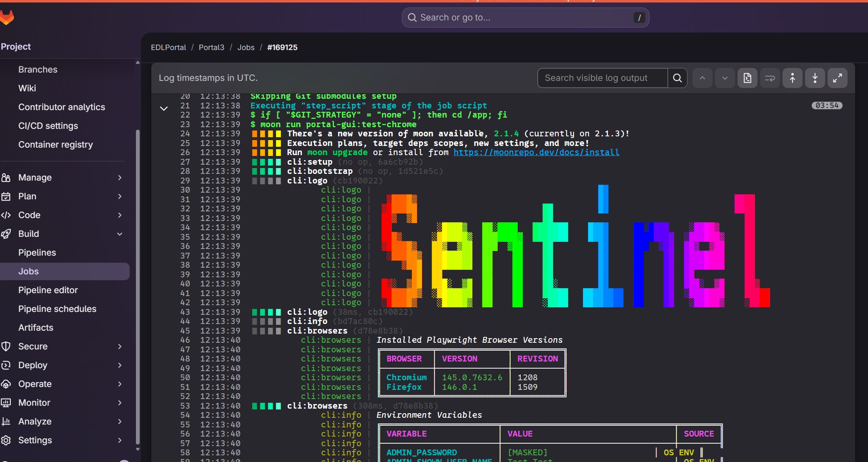Click log line number 43
This screenshot has width=868, height=462.
click(x=185, y=312)
